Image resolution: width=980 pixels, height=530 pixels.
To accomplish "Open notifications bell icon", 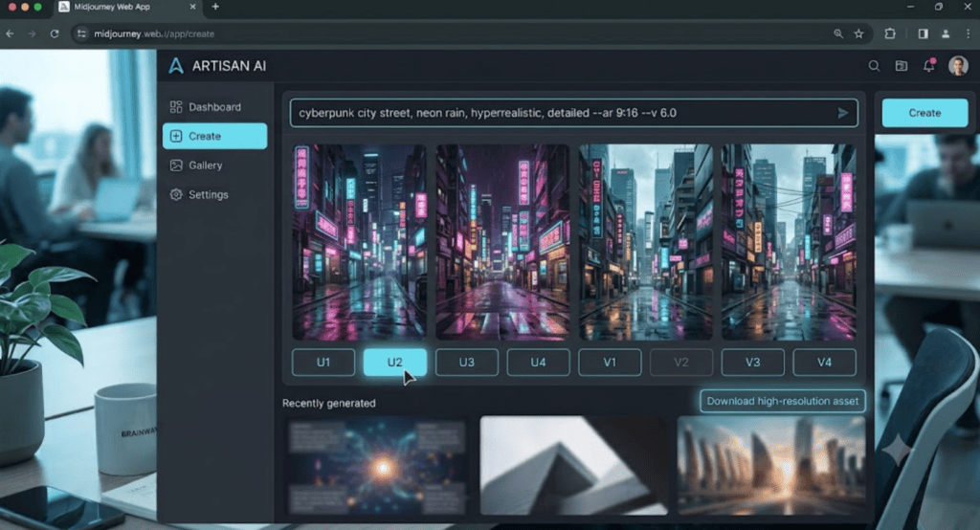I will 929,65.
